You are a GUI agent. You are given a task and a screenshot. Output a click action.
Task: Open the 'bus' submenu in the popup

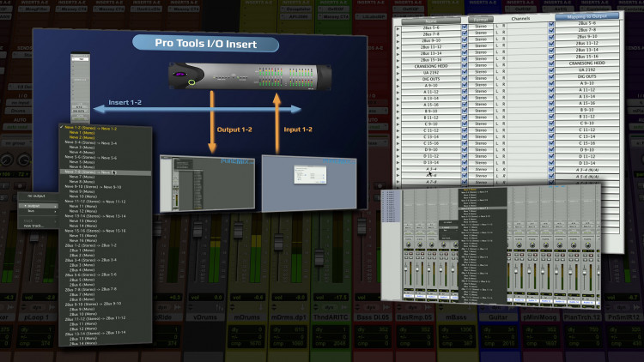(x=38, y=211)
